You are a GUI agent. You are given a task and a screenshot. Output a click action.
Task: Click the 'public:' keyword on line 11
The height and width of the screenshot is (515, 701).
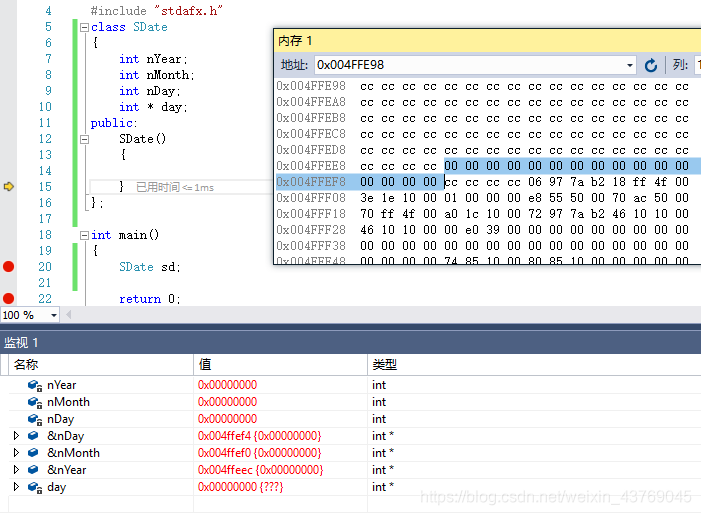click(x=114, y=123)
